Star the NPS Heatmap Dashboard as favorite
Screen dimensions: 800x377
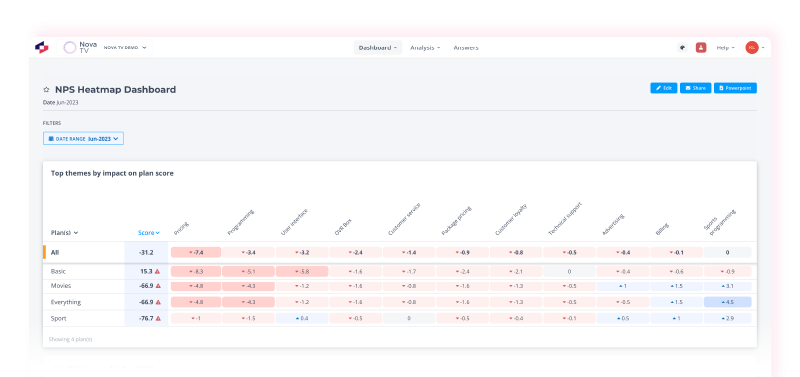point(46,90)
